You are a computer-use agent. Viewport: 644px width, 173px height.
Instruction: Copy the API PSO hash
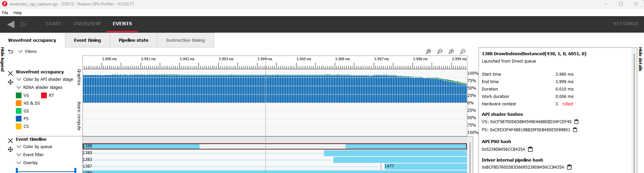click(x=530, y=149)
